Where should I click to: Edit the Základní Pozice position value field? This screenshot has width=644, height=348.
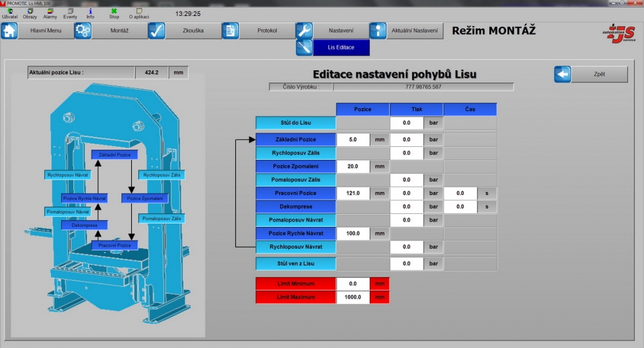click(353, 140)
